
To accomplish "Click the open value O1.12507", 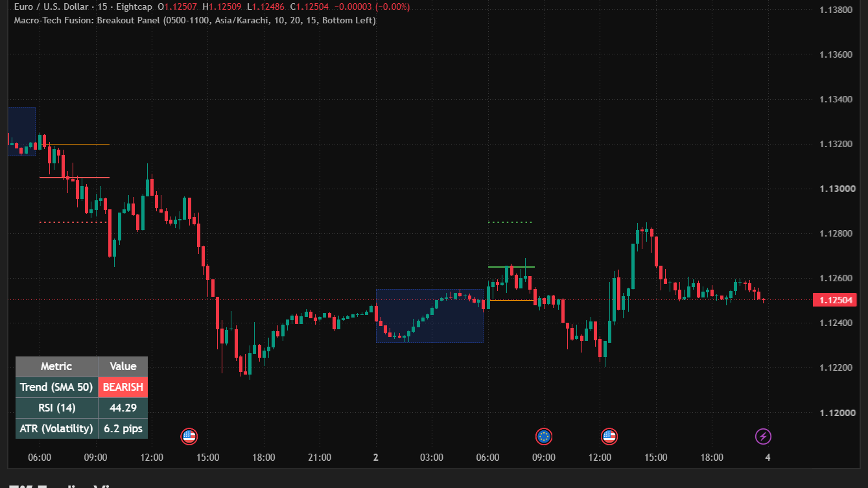I will pyautogui.click(x=178, y=6).
